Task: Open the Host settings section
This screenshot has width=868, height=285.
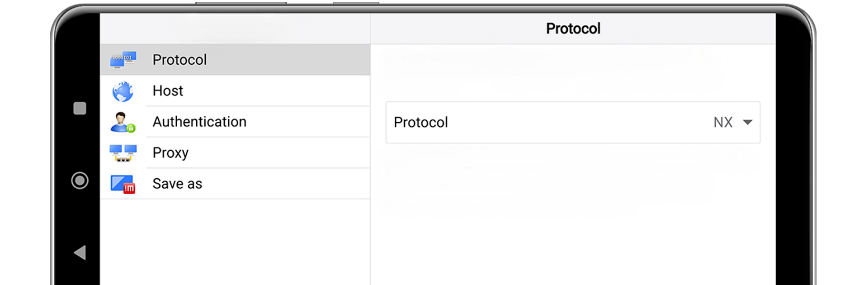Action: click(x=235, y=91)
